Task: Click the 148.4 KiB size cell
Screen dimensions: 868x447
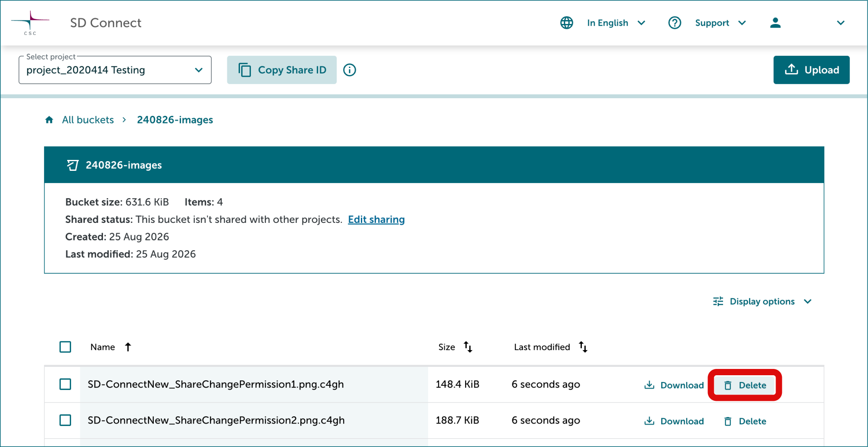Action: (458, 384)
